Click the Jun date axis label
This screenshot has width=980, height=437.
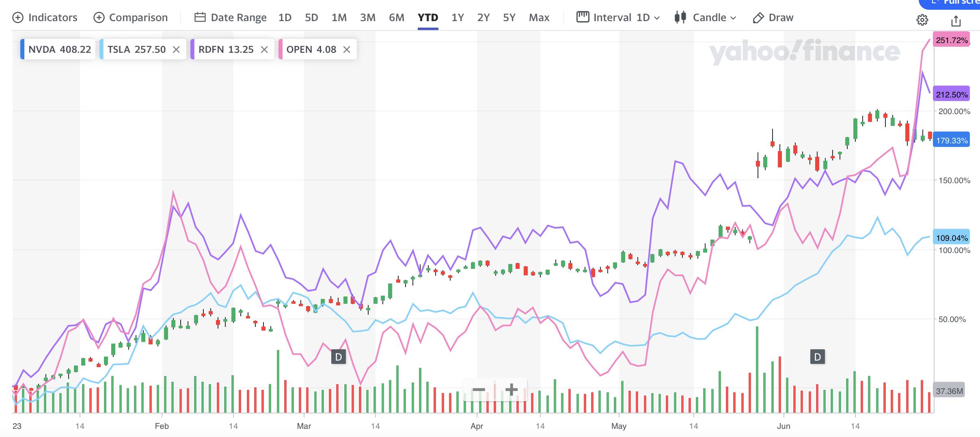point(784,426)
